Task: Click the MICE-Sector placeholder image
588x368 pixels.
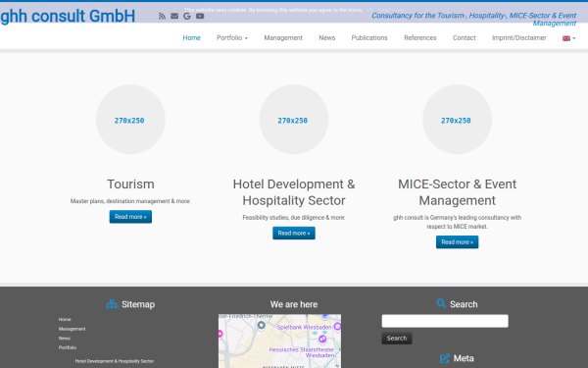Action: pyautogui.click(x=457, y=120)
